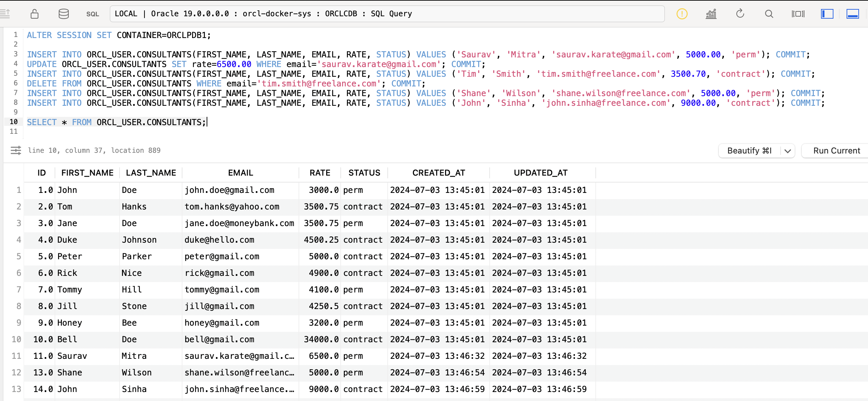Screen dimensions: 868x401
Task: Open the database connection icon
Action: tap(64, 14)
